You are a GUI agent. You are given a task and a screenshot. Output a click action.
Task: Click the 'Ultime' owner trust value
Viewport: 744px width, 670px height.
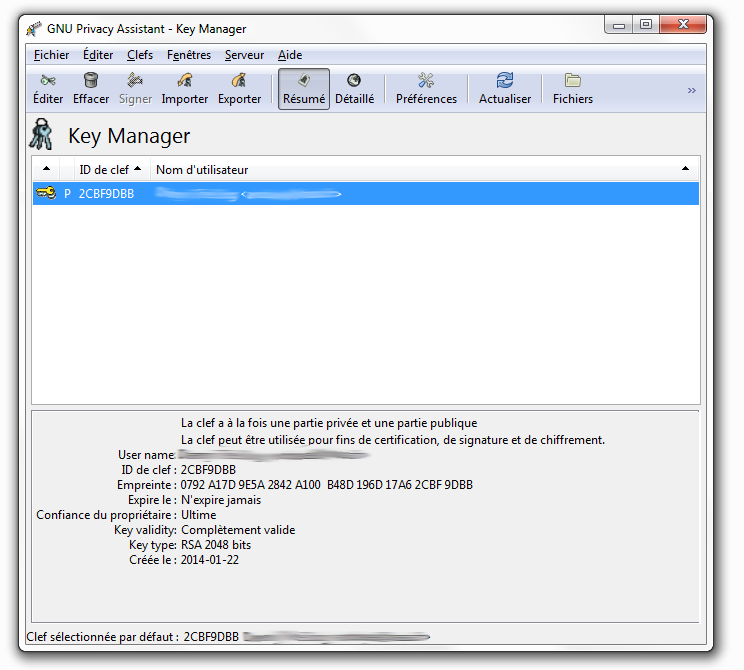[198, 515]
